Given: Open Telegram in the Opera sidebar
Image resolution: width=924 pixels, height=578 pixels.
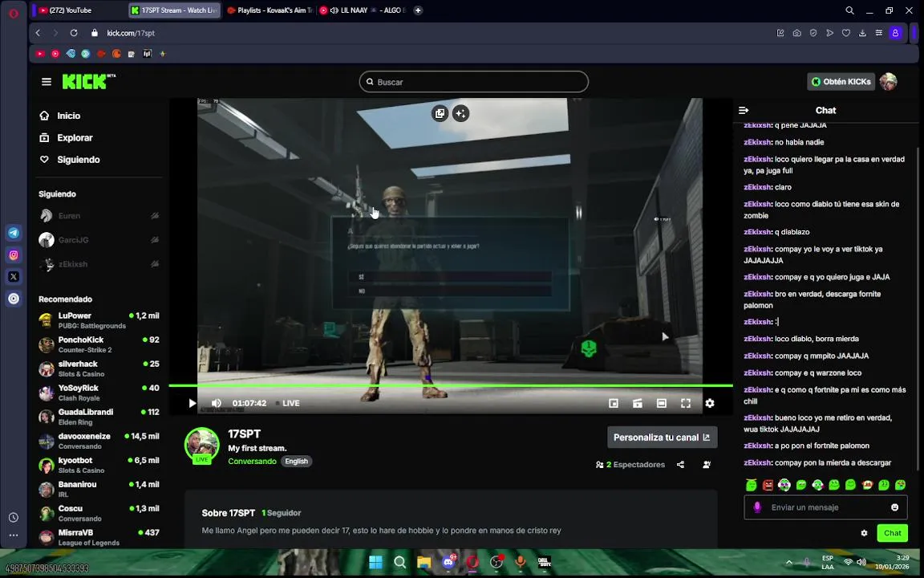Looking at the screenshot, I should 14,233.
